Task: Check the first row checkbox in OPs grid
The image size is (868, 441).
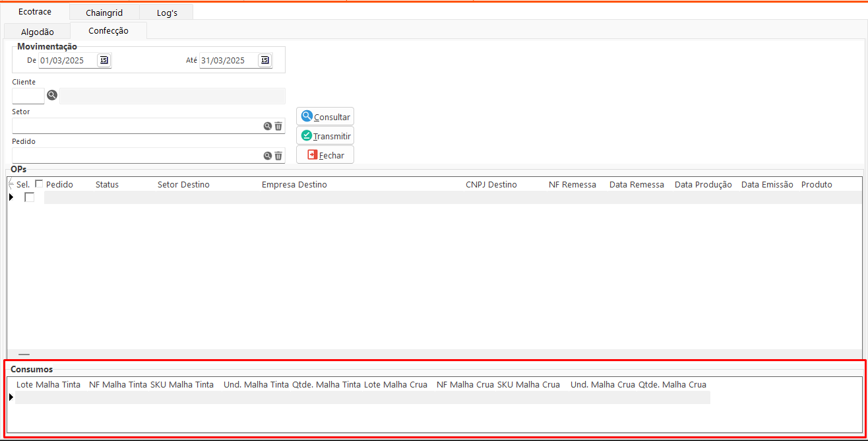Action: point(29,197)
